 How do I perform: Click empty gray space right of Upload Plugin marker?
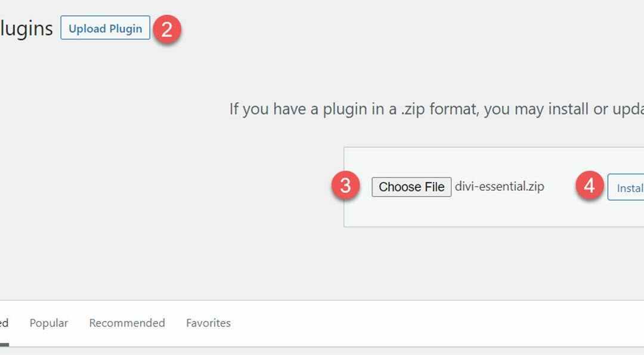358,36
